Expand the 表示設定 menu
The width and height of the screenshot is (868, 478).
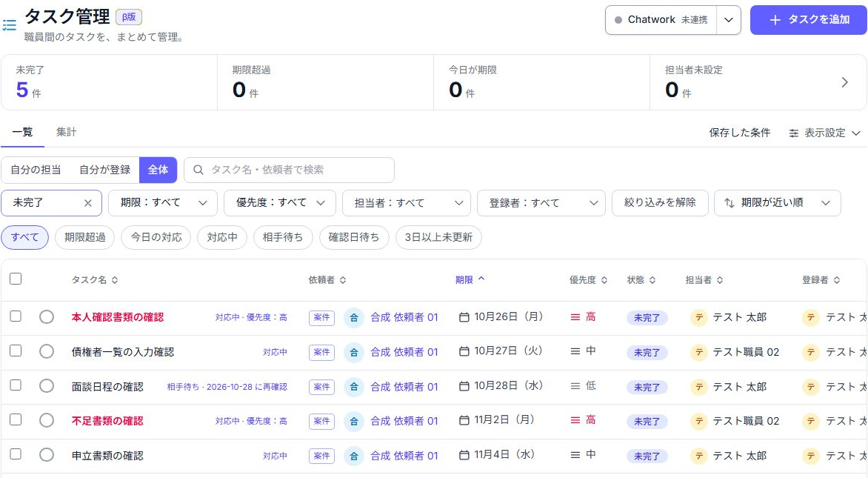(824, 133)
